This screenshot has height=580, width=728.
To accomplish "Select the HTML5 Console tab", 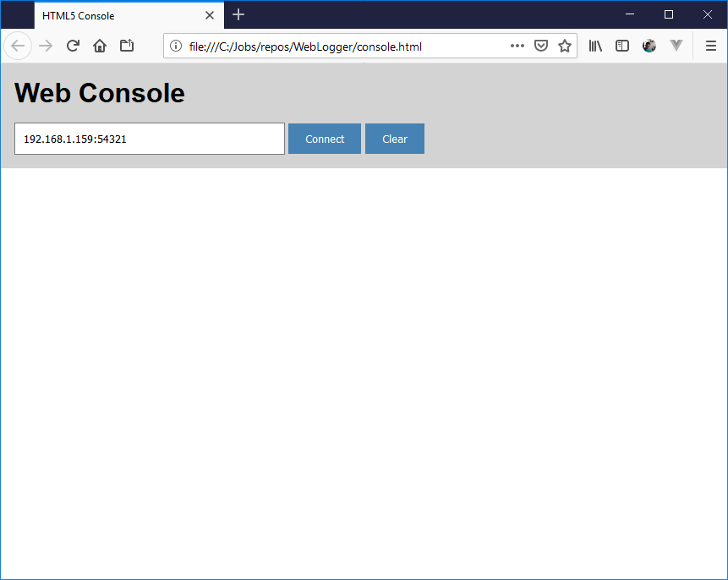I will [x=118, y=15].
